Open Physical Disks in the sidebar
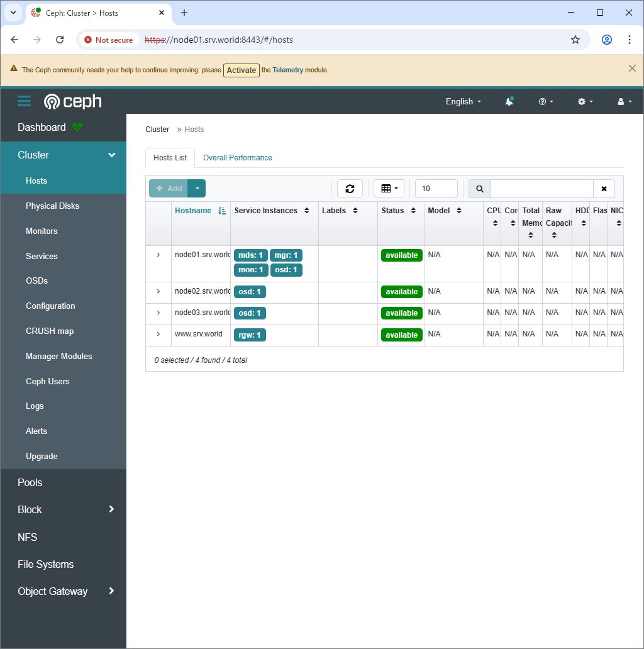 [x=52, y=206]
